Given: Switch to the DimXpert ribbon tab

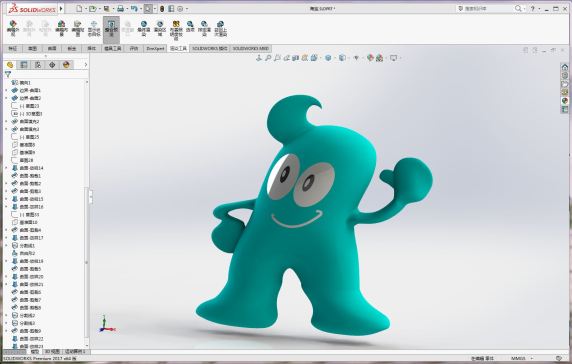Looking at the screenshot, I should [155, 49].
